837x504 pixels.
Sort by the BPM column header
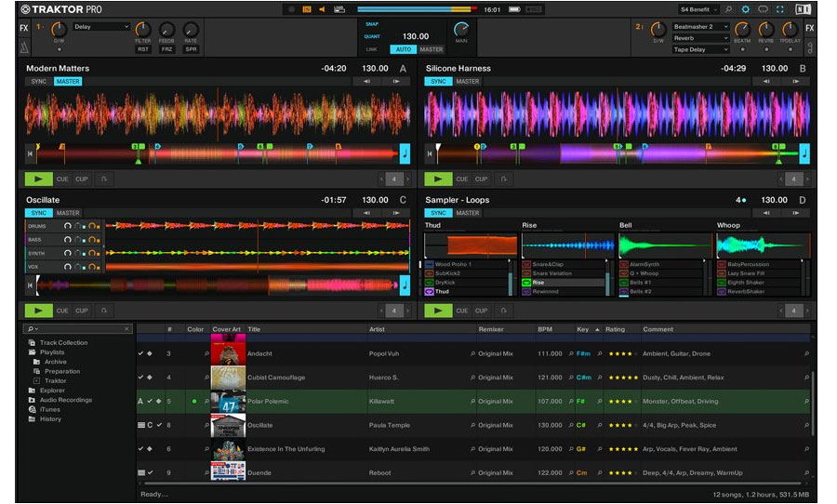545,329
